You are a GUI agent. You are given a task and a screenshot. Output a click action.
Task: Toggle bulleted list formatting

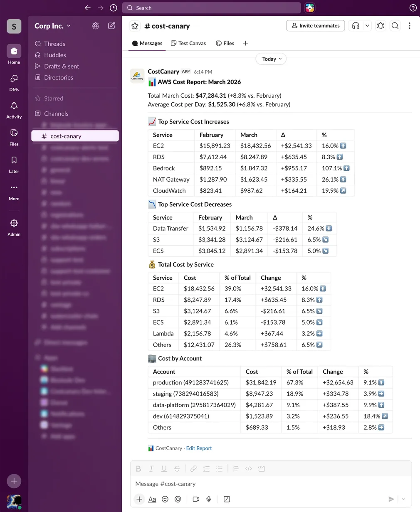pyautogui.click(x=219, y=469)
